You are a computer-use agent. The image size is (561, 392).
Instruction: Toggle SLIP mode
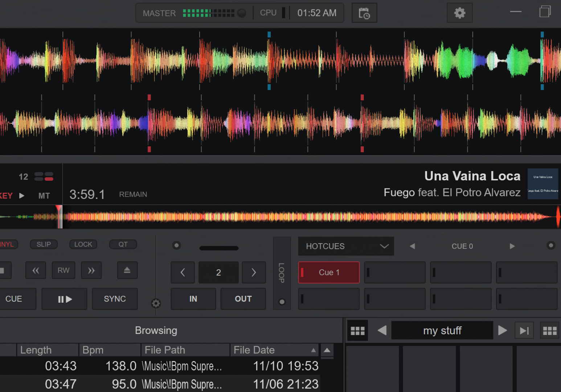[44, 244]
